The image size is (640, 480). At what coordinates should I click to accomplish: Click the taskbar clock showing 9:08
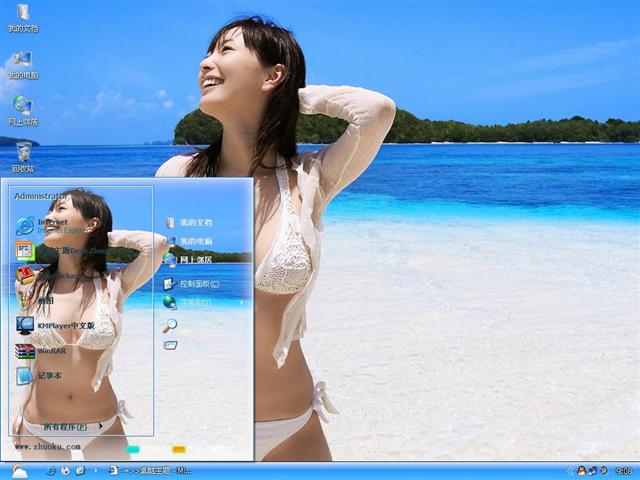[x=623, y=471]
